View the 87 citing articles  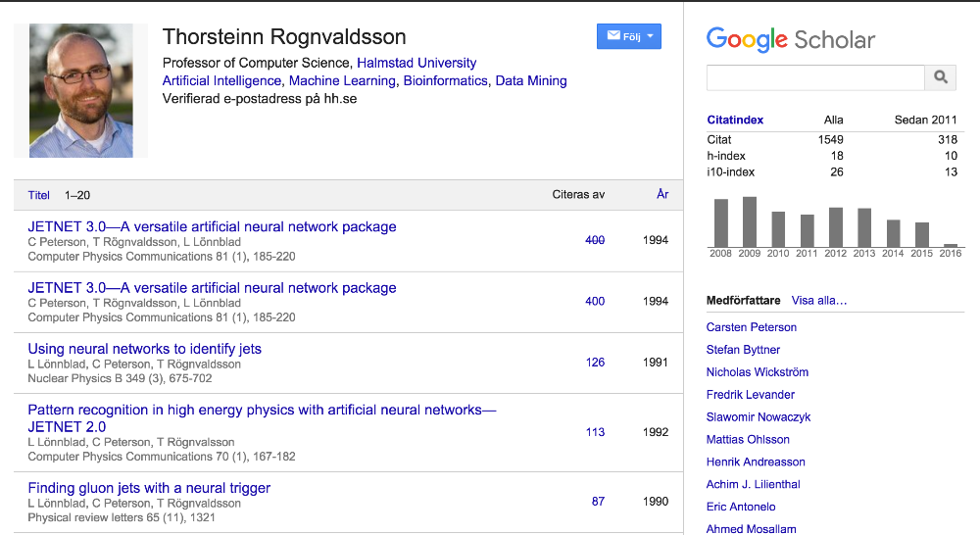(598, 502)
